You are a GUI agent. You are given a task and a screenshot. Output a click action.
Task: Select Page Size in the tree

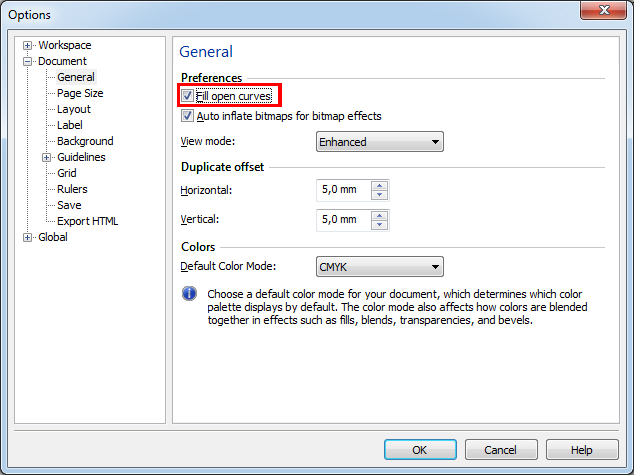[80, 93]
